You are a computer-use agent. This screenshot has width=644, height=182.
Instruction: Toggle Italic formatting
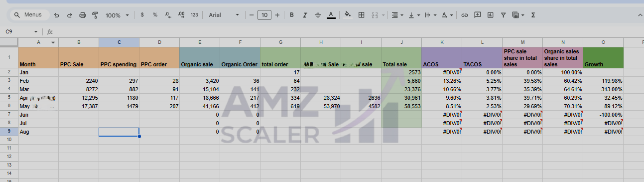click(x=305, y=15)
